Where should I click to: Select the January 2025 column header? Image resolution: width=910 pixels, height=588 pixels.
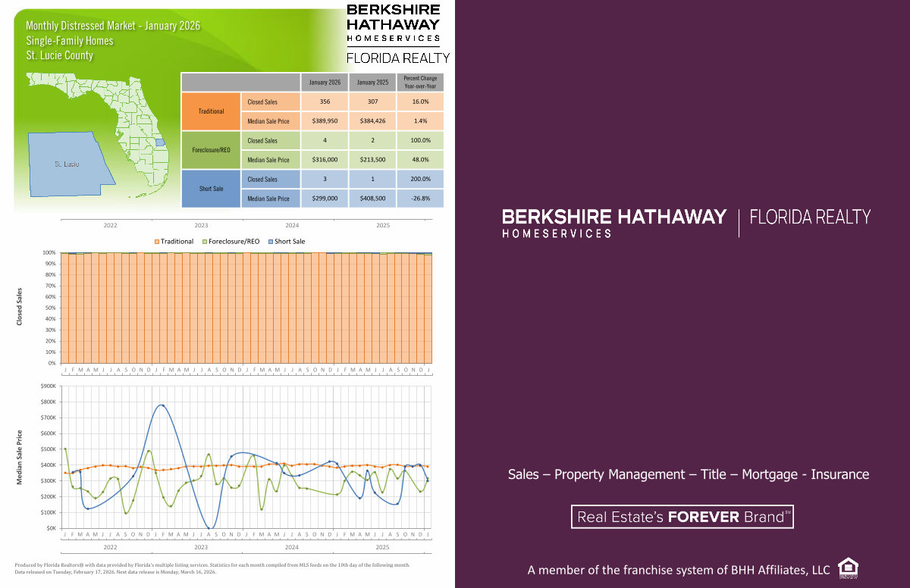coord(372,82)
